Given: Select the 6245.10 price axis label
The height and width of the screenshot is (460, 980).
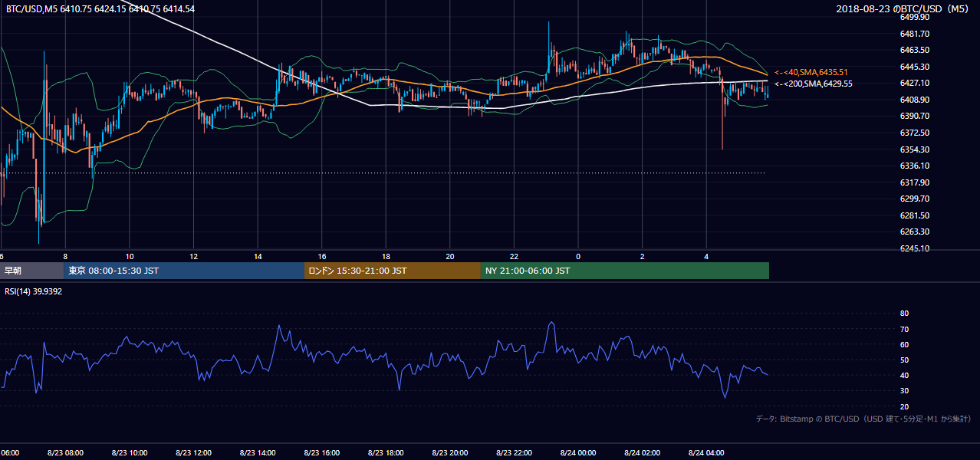Looking at the screenshot, I should [914, 248].
